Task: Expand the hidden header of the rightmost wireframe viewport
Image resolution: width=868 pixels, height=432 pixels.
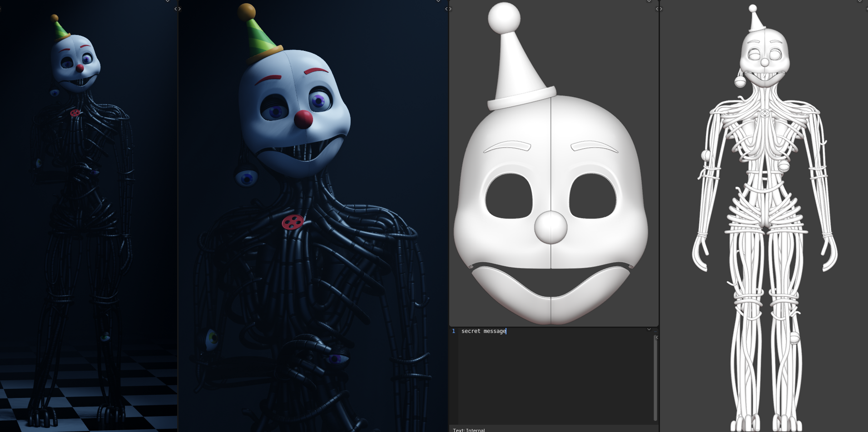Action: pos(860,1)
